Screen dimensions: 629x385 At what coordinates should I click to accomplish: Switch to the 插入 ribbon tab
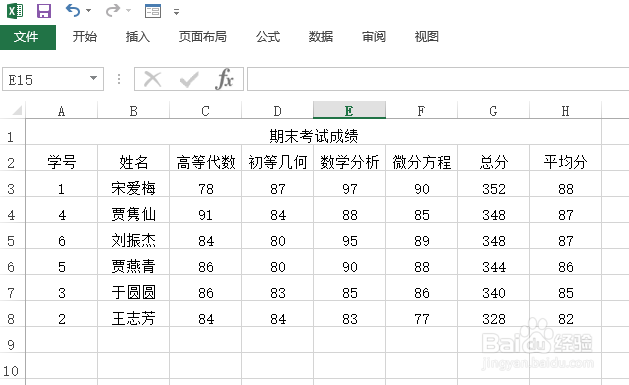pos(138,37)
